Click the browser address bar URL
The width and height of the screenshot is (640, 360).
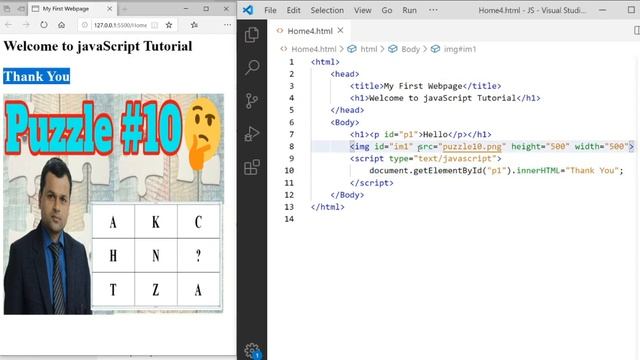pos(120,25)
